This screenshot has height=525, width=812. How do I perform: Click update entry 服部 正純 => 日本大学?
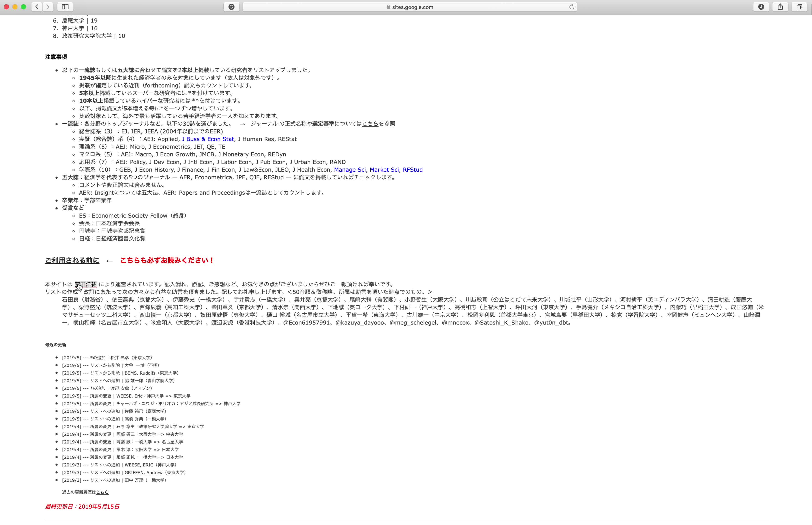coord(123,458)
